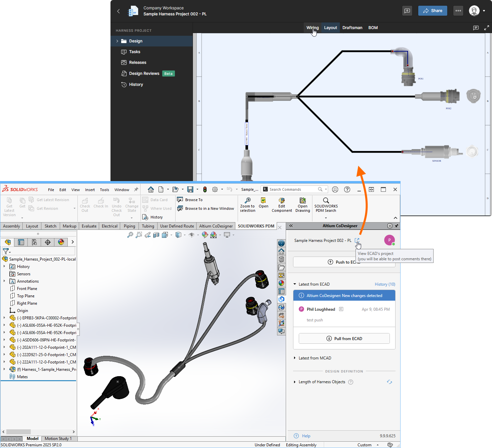Image resolution: width=492 pixels, height=448 pixels.
Task: Click the New document icon
Action: [x=161, y=189]
